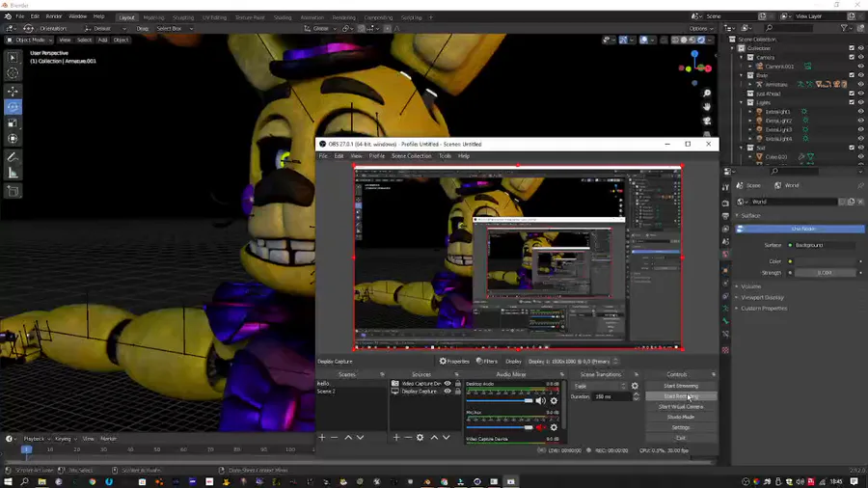The image size is (868, 488).
Task: Unmute the red Mic/Aux speaker icon
Action: pos(540,427)
